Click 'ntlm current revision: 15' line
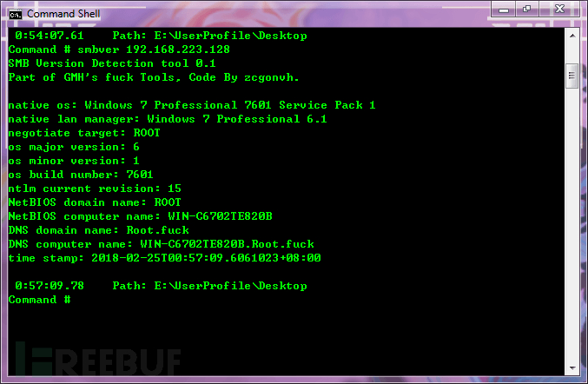Image resolution: width=588 pixels, height=384 pixels. click(95, 189)
